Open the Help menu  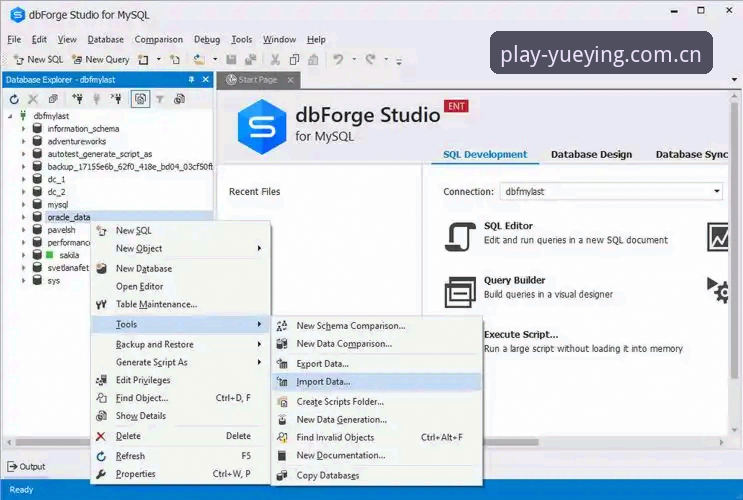tap(316, 39)
